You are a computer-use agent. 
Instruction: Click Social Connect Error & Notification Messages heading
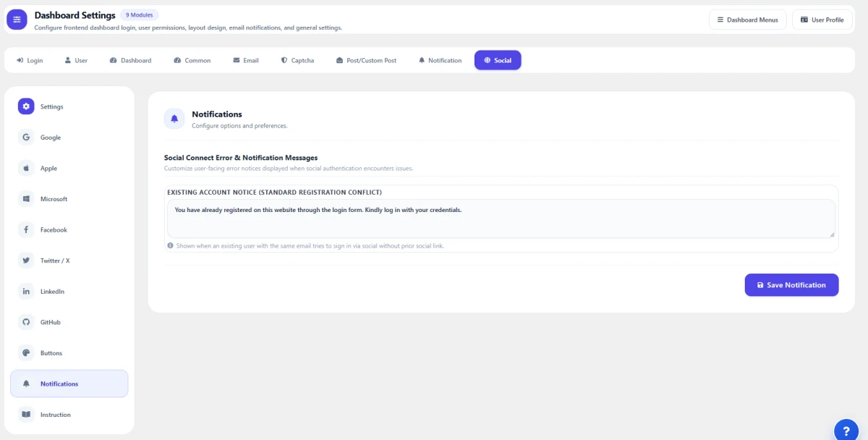(241, 157)
